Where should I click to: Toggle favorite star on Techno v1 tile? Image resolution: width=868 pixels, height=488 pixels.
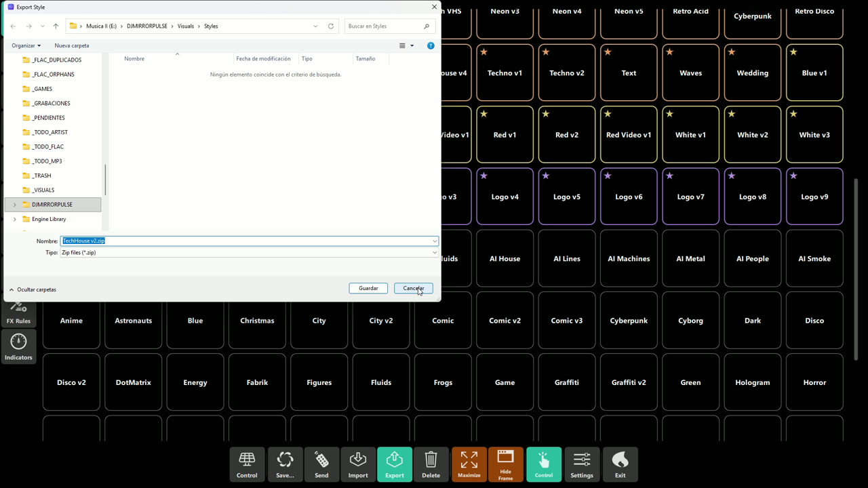[x=484, y=52]
